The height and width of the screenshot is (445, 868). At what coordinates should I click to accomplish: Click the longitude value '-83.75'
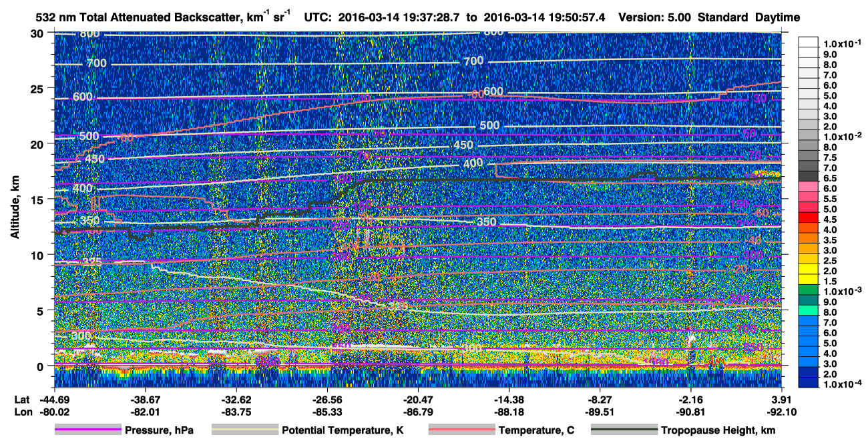[x=236, y=412]
